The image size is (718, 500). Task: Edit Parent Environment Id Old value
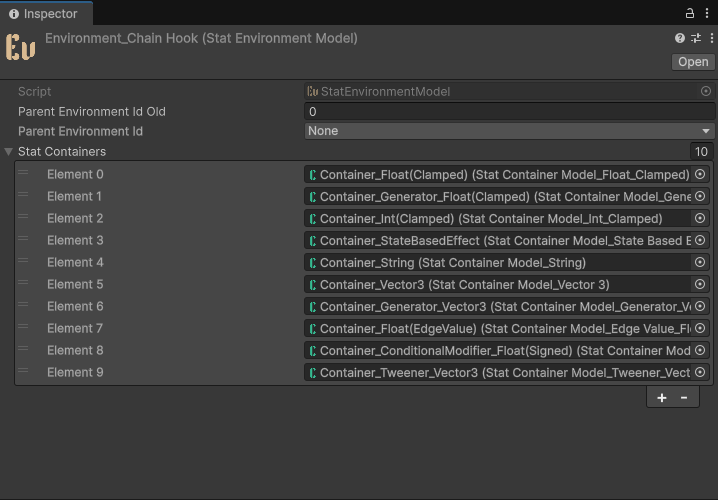(509, 112)
